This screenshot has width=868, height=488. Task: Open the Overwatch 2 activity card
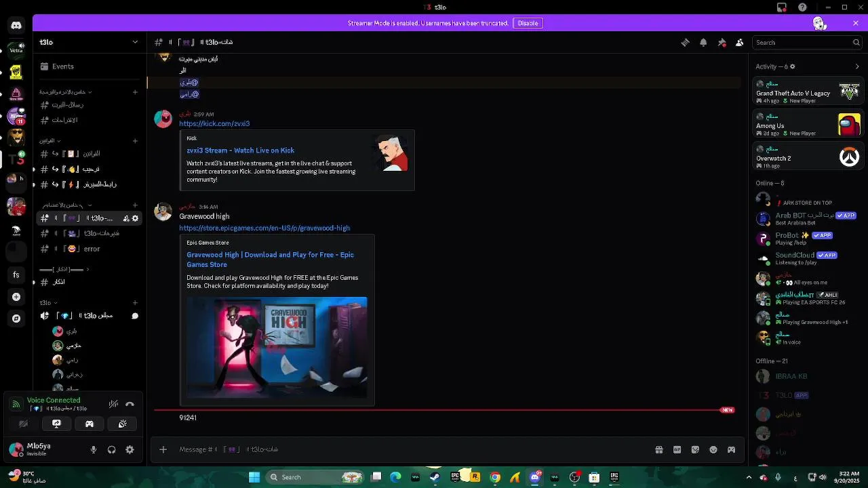point(808,157)
